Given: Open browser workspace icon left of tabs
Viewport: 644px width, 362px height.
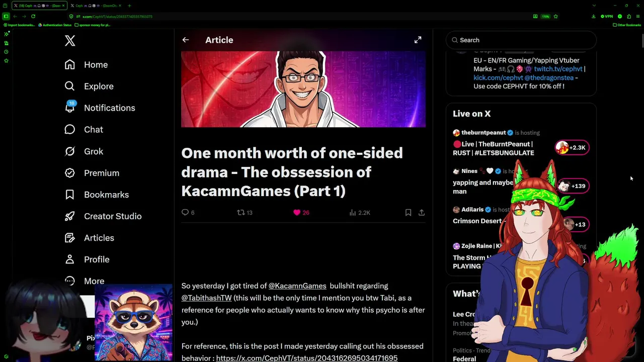Looking at the screenshot, I should pyautogui.click(x=6, y=6).
